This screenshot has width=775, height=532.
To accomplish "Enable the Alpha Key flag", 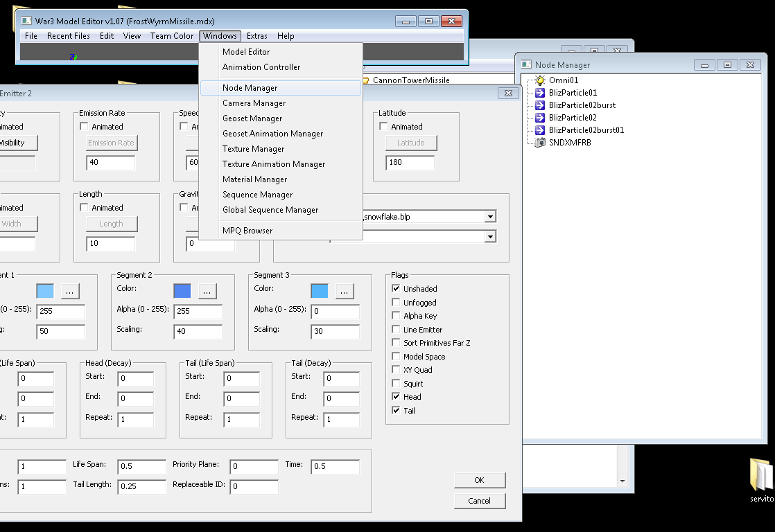I will (396, 316).
